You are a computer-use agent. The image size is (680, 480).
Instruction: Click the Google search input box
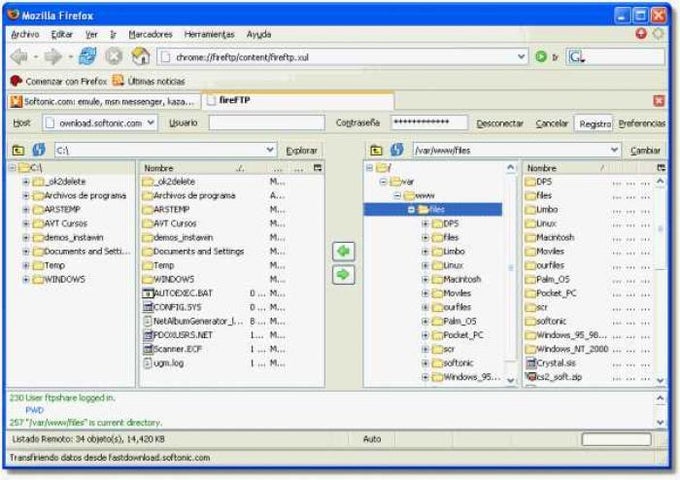point(625,57)
